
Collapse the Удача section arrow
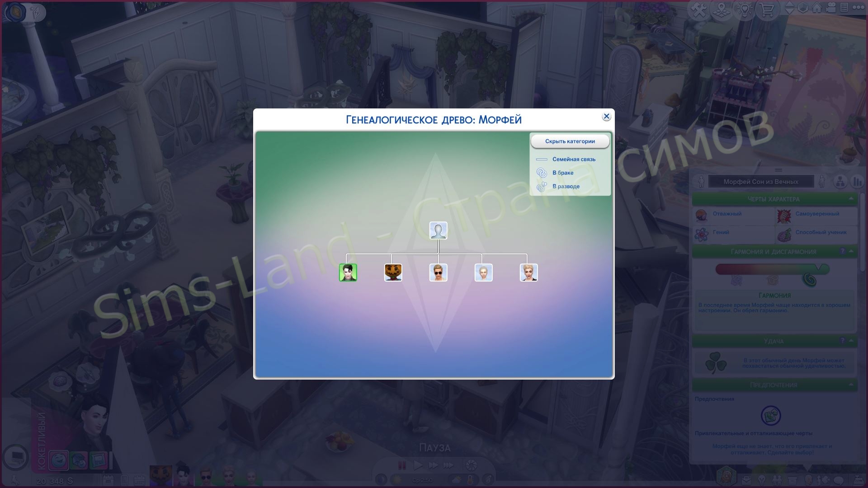(851, 341)
